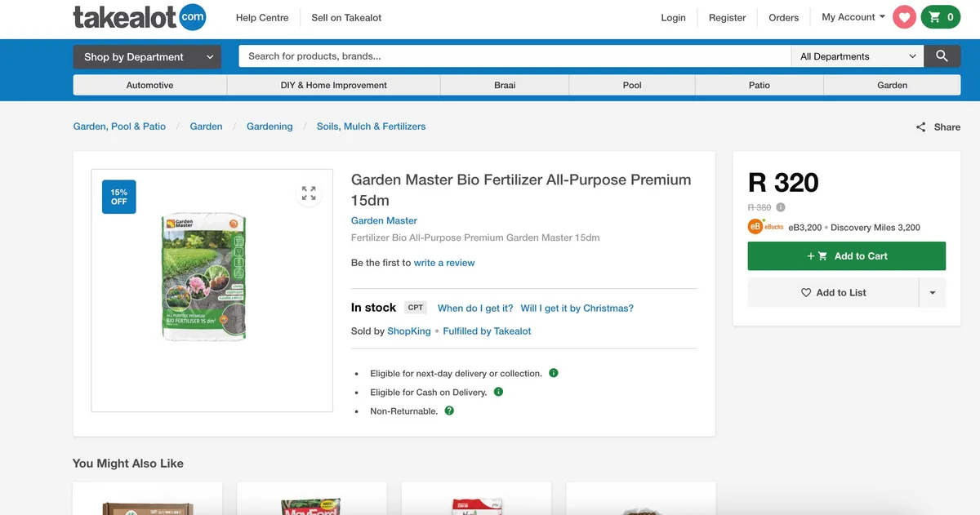Open the wishlist heart icon

point(904,17)
